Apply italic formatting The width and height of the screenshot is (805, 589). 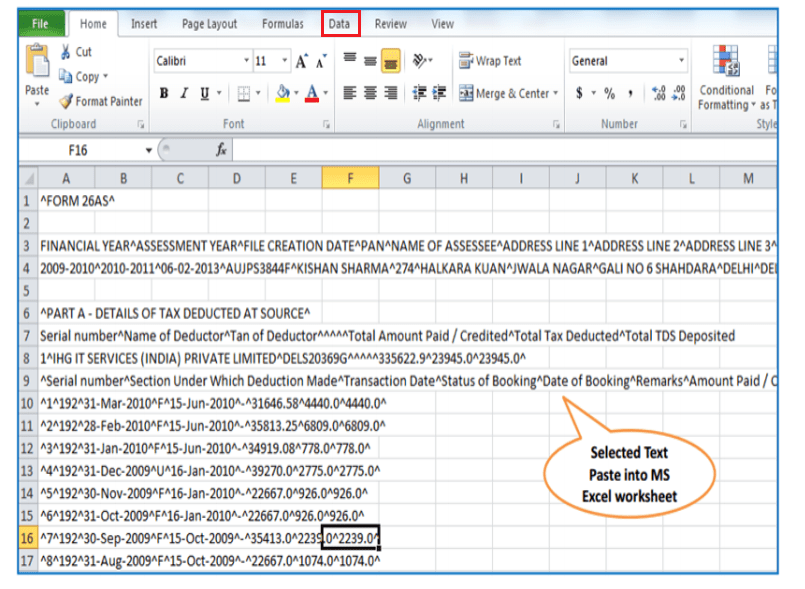pos(184,92)
